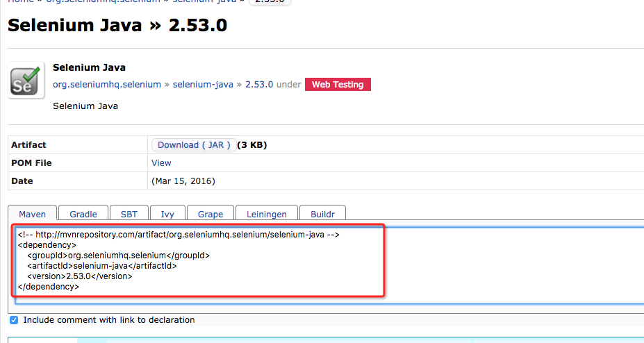View the POM file
Viewport: 644px width, 343px height.
[161, 163]
